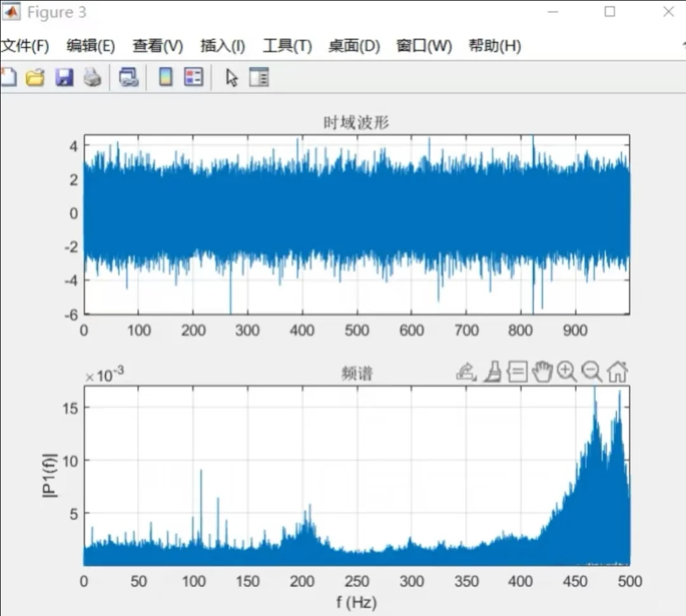
Task: Zoom Out on the frequency spectrum plot
Action: tap(591, 372)
